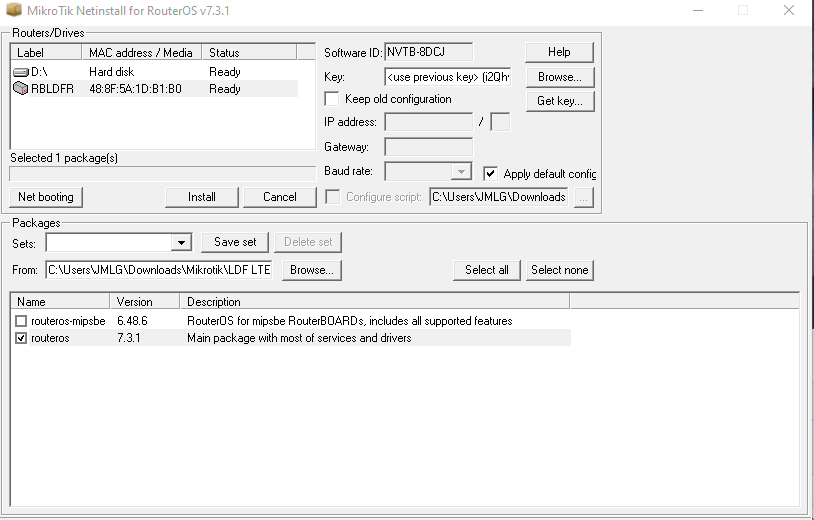Click the Software ID field
The image size is (814, 520).
[428, 52]
